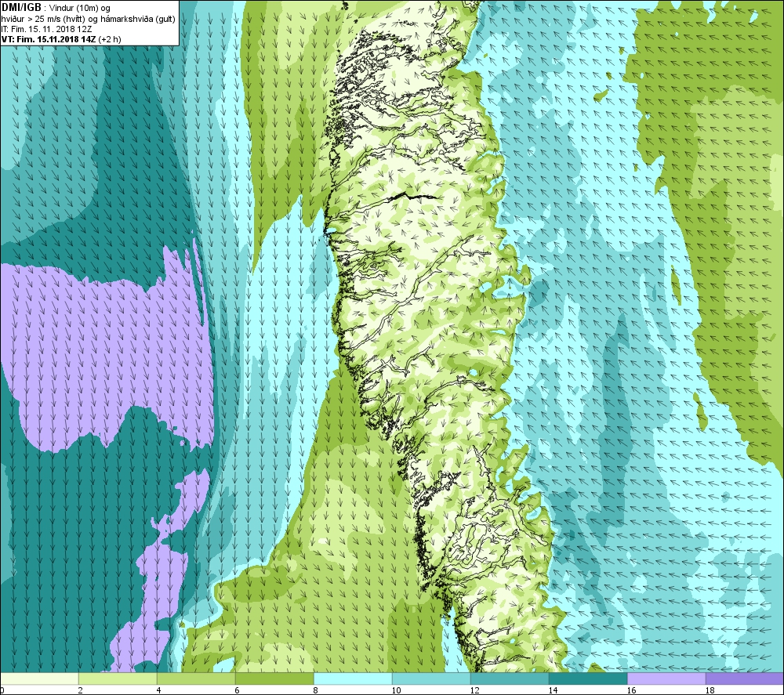The width and height of the screenshot is (784, 695).
Task: Click the 16–18 m/s lavender legend swatch
Action: [666, 679]
